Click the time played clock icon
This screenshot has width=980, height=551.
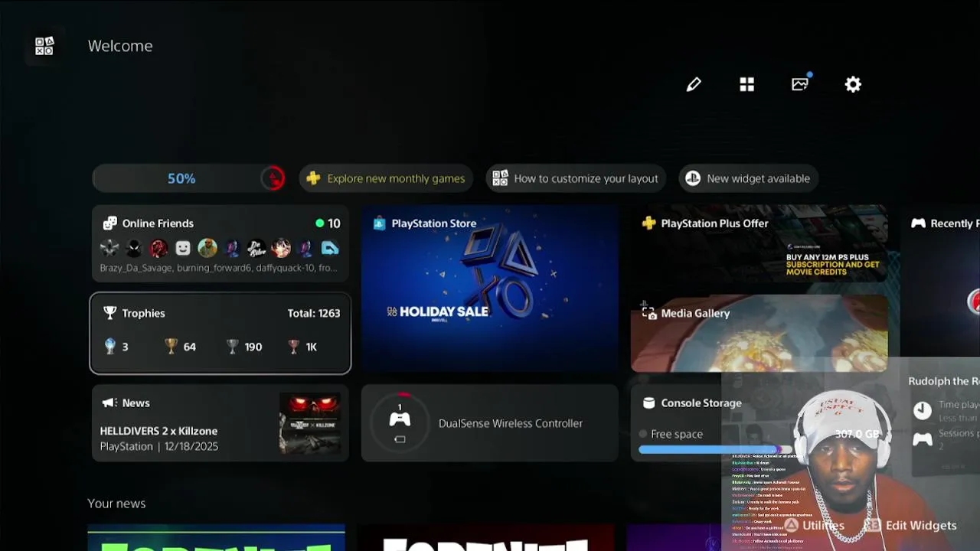[x=923, y=410]
